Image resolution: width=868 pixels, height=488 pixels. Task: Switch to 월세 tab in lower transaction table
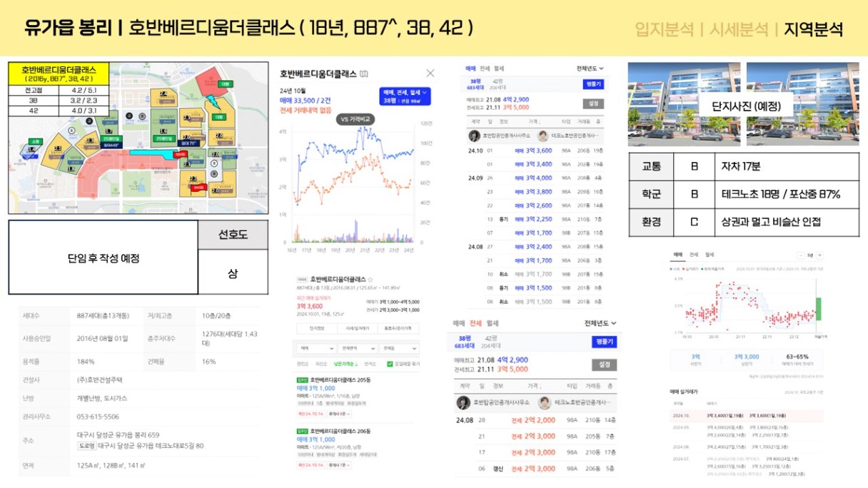(492, 324)
